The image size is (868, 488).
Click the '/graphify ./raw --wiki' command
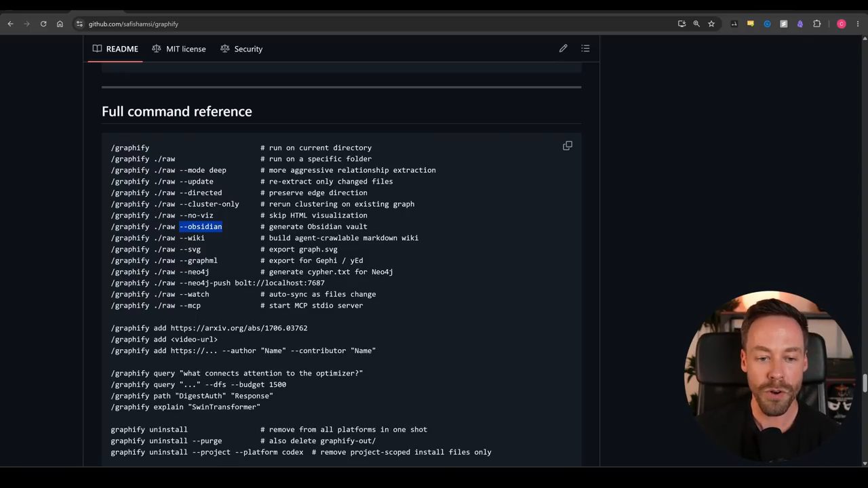[x=157, y=238]
